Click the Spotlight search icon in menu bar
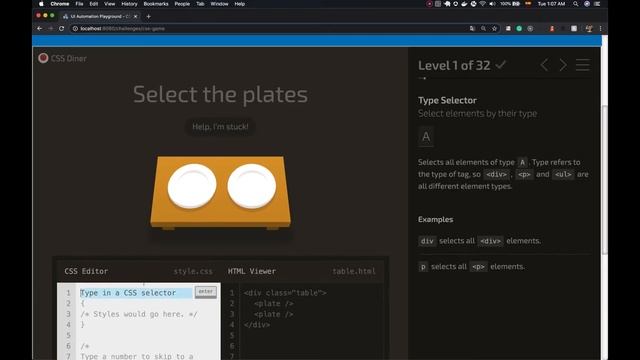The image size is (640, 360). [576, 4]
